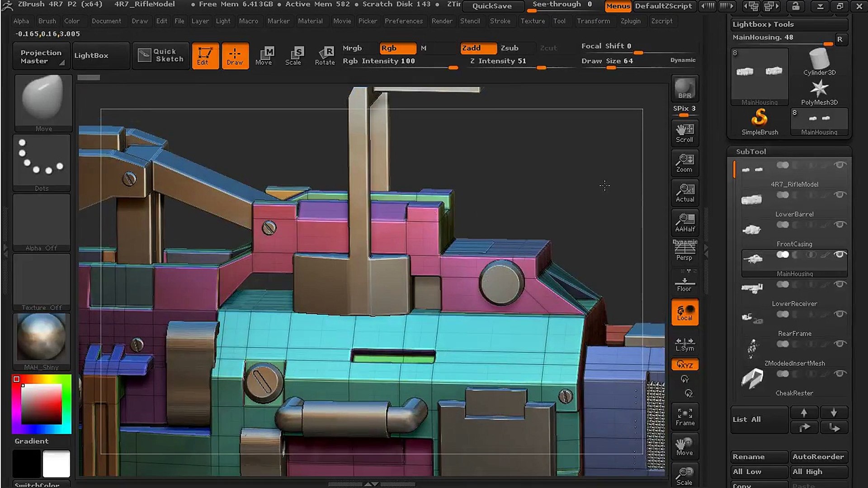Pick the Cylinder3D tool

pos(819,62)
